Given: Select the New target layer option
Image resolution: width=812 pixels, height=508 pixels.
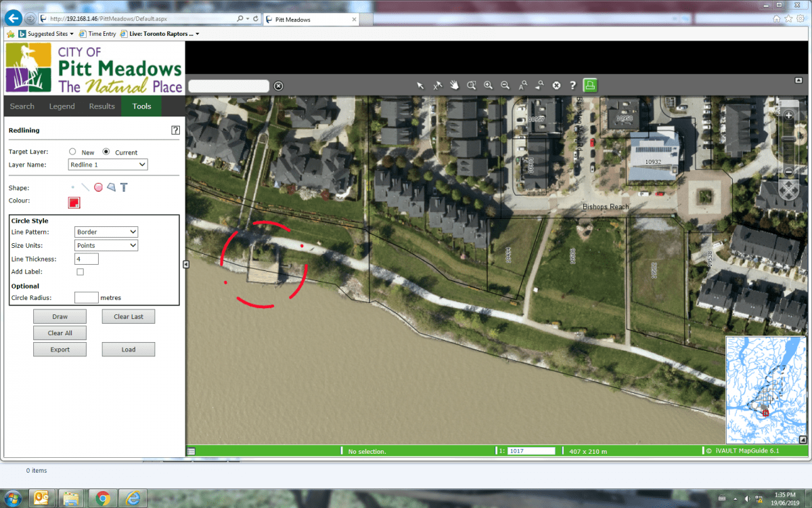Looking at the screenshot, I should click(72, 152).
